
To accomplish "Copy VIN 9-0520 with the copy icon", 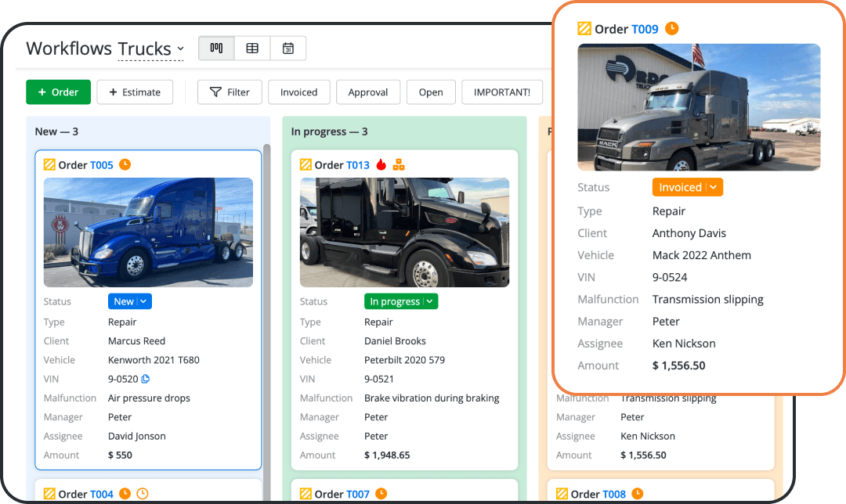I will pos(145,379).
